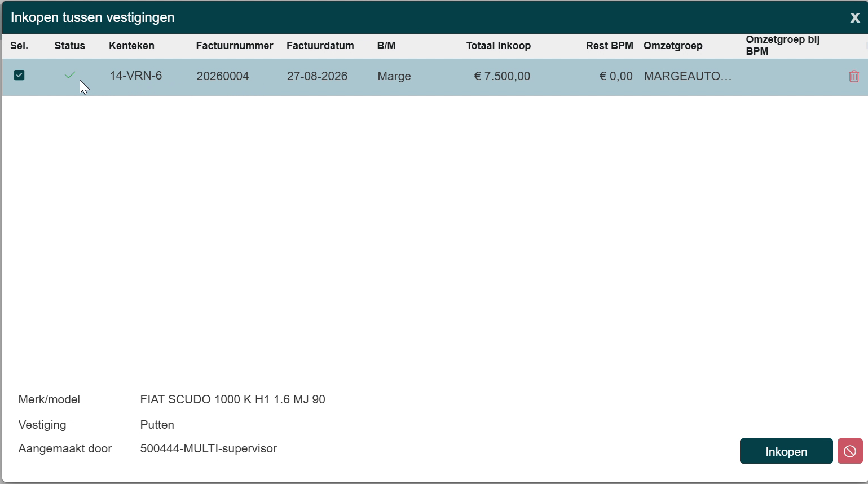The height and width of the screenshot is (484, 868).
Task: Click the Omzetgroep column header
Action: [673, 46]
